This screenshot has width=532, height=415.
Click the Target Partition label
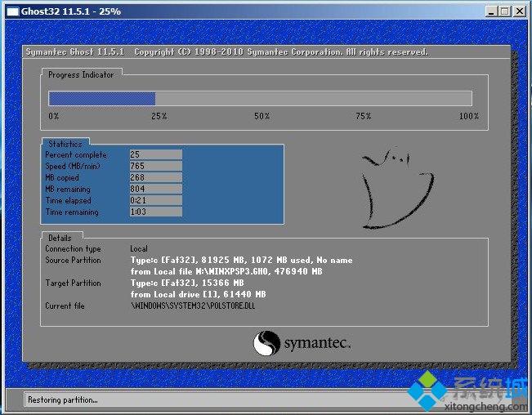coord(73,283)
